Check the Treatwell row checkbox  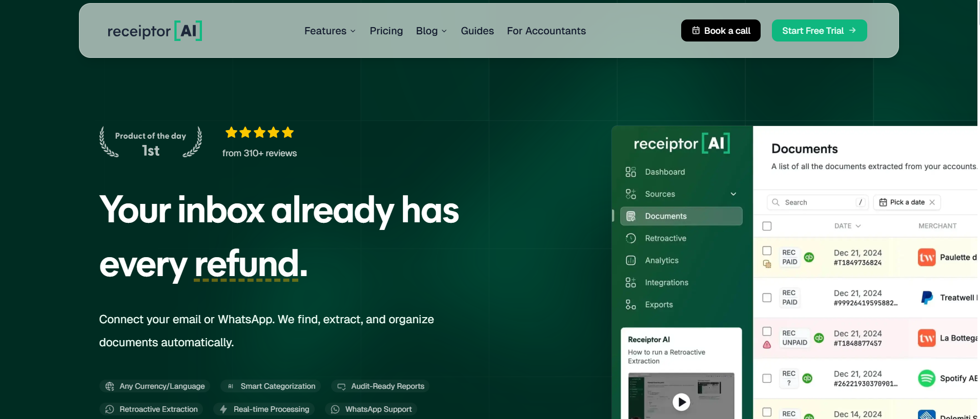(x=767, y=298)
